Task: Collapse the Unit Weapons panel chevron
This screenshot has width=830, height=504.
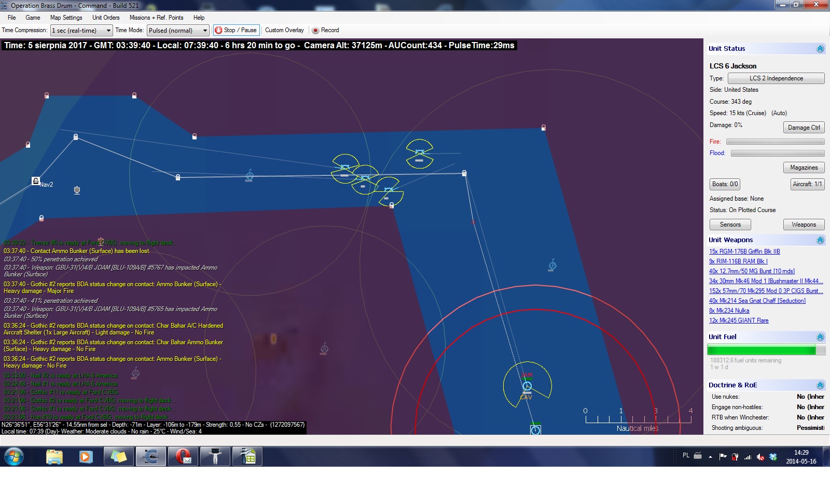Action: [x=820, y=240]
